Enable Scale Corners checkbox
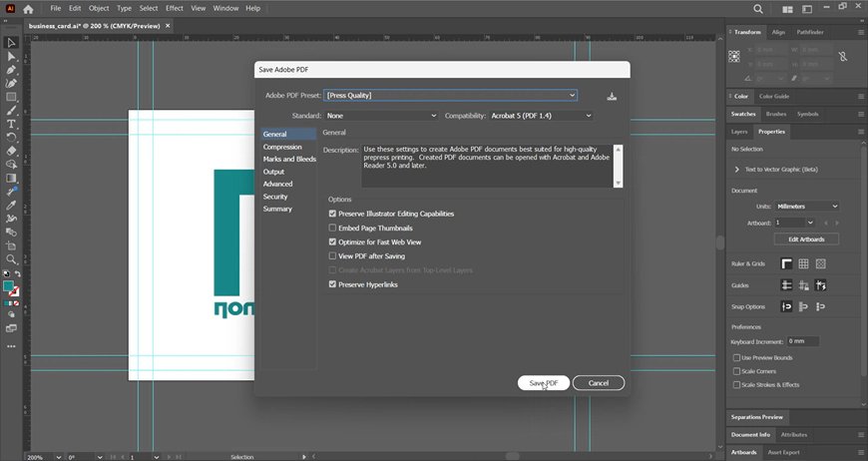The height and width of the screenshot is (461, 868). coord(736,371)
